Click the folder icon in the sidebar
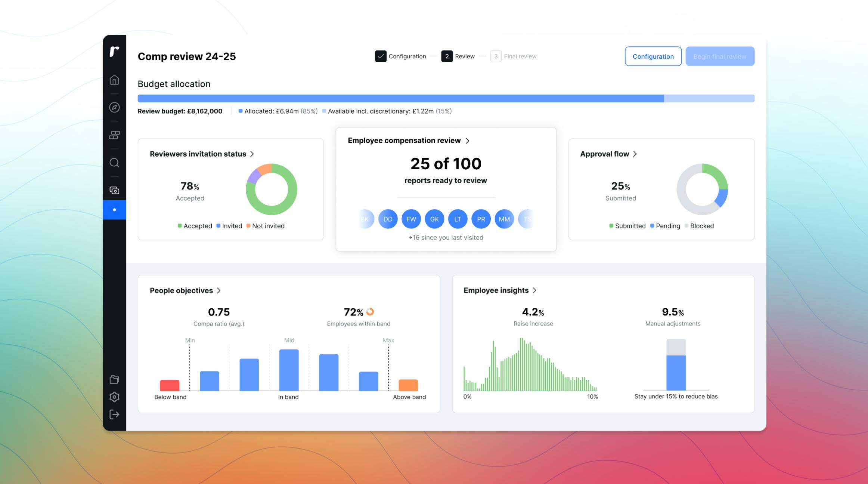 [x=114, y=379]
